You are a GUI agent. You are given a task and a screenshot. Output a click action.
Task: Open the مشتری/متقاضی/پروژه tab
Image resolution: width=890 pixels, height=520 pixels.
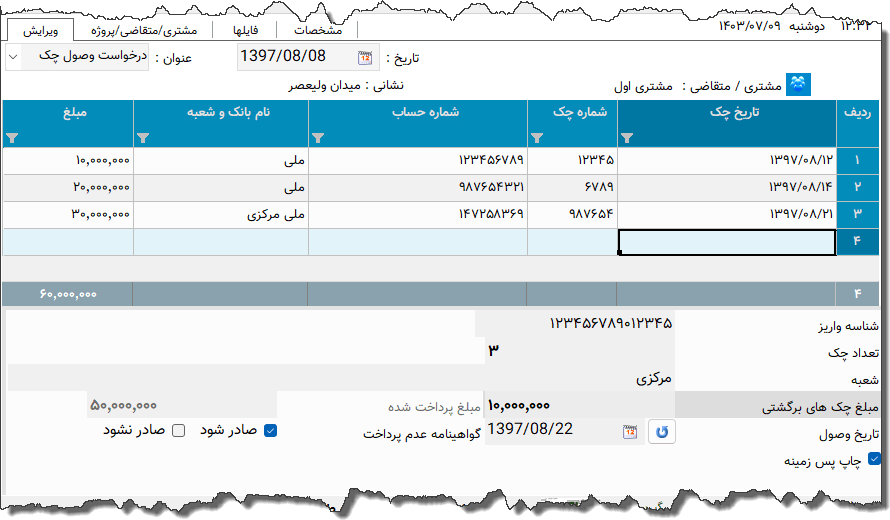coord(144,31)
